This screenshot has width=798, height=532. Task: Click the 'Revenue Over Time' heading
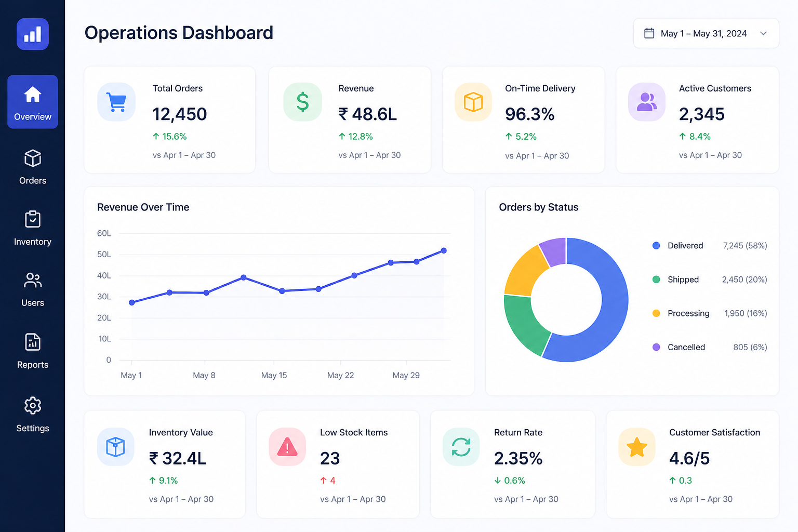point(143,207)
